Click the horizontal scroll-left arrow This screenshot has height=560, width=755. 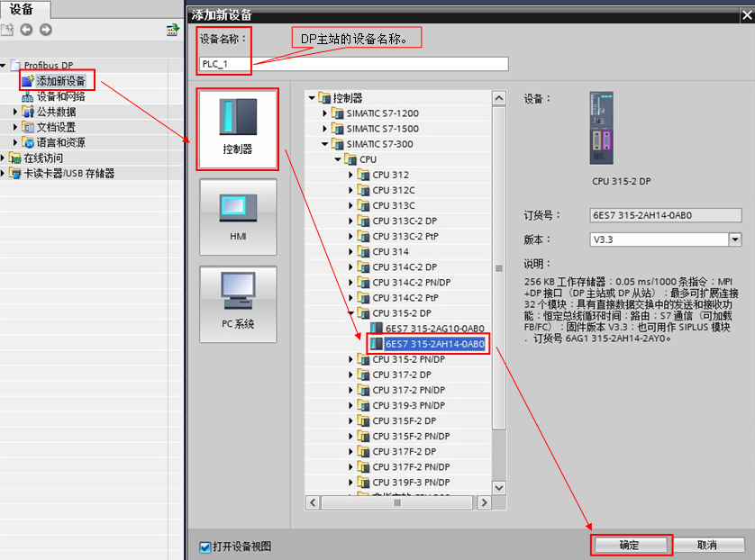(x=313, y=502)
